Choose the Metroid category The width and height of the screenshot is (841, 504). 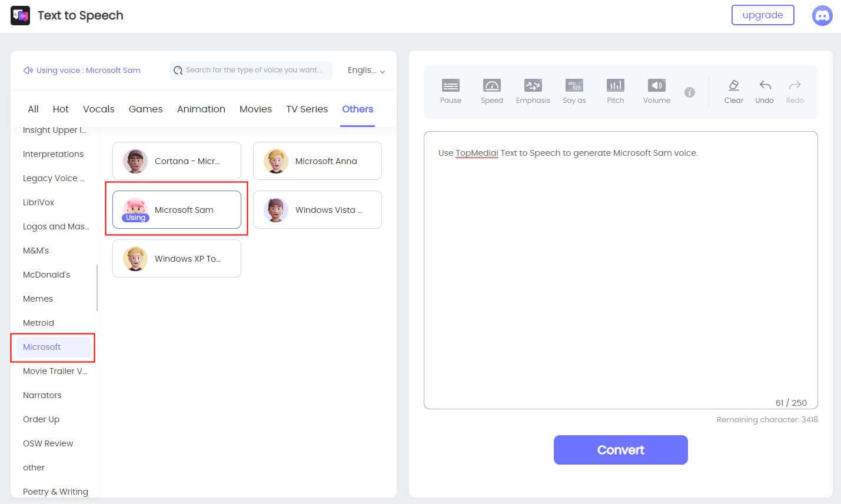click(x=38, y=323)
